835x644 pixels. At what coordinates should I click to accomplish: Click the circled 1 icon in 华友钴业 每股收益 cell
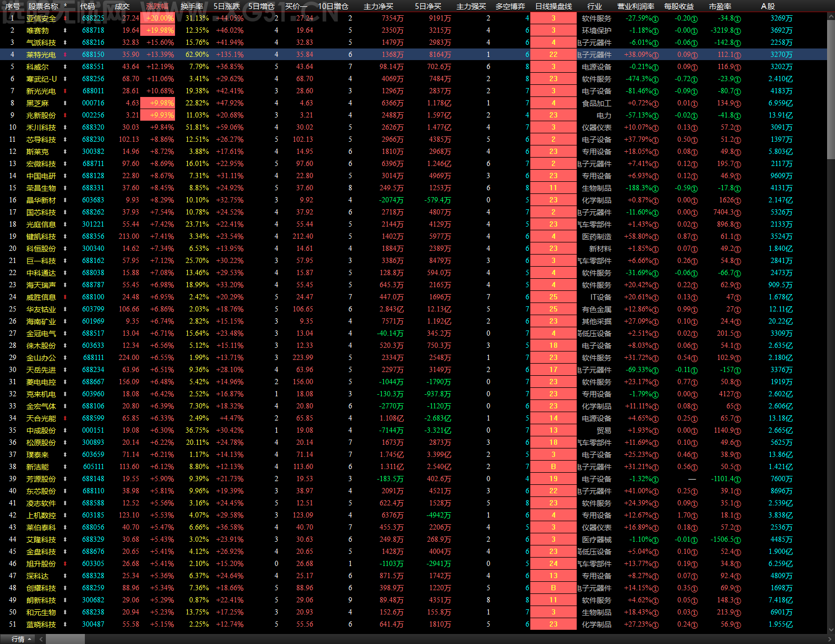(694, 310)
